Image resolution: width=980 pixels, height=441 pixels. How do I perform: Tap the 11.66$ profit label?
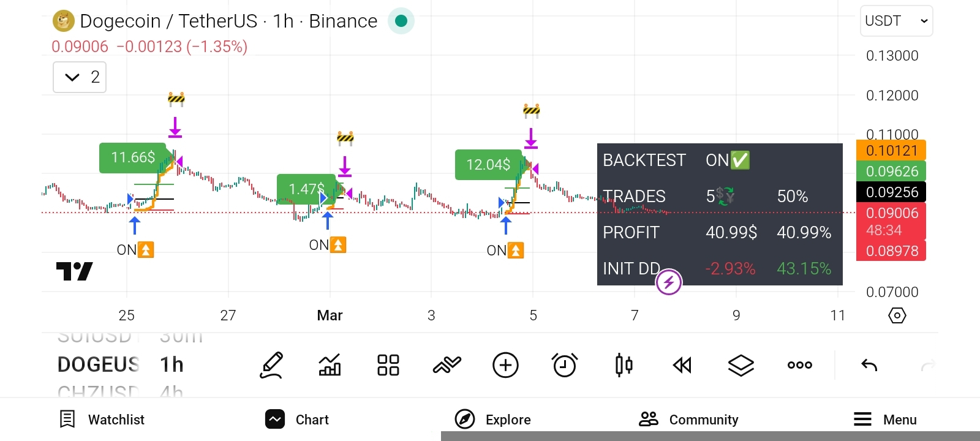pos(133,157)
